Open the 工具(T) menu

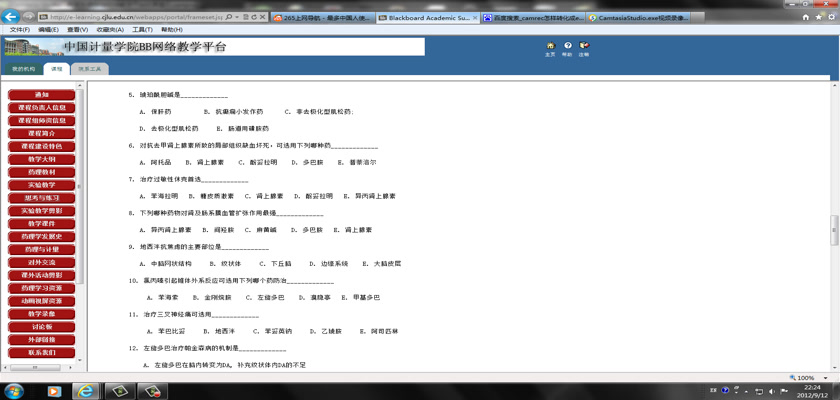[x=142, y=29]
